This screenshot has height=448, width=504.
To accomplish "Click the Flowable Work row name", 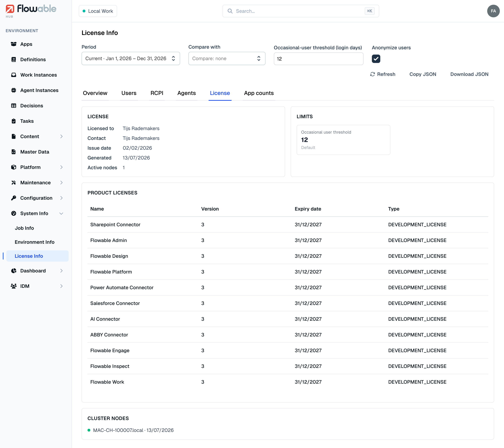I will [x=107, y=382].
